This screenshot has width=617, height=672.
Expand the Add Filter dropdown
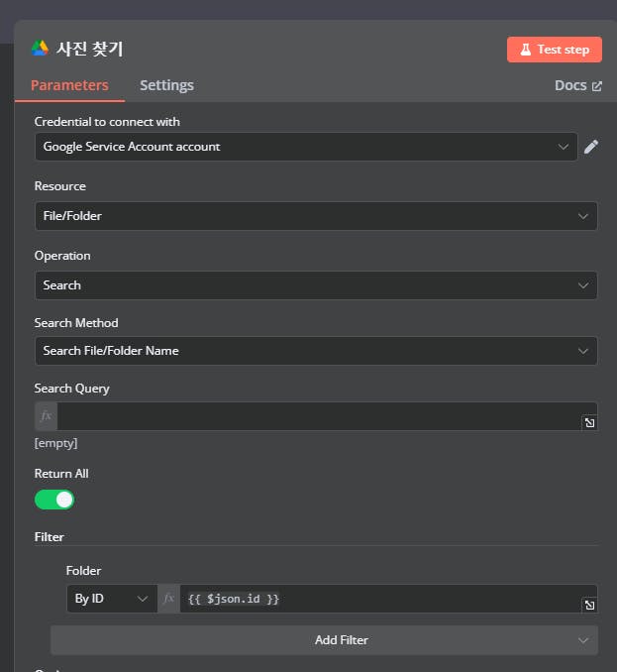[x=324, y=640]
